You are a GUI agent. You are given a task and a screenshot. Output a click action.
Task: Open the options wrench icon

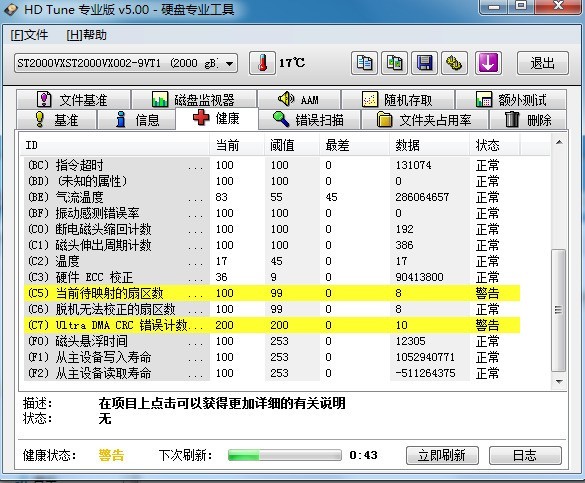click(x=454, y=63)
